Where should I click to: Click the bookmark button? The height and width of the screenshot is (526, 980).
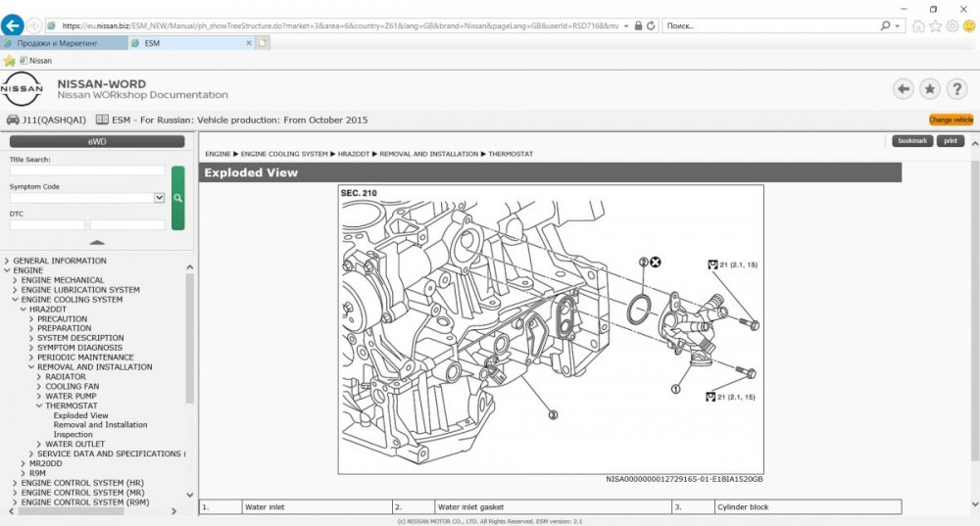coord(911,141)
